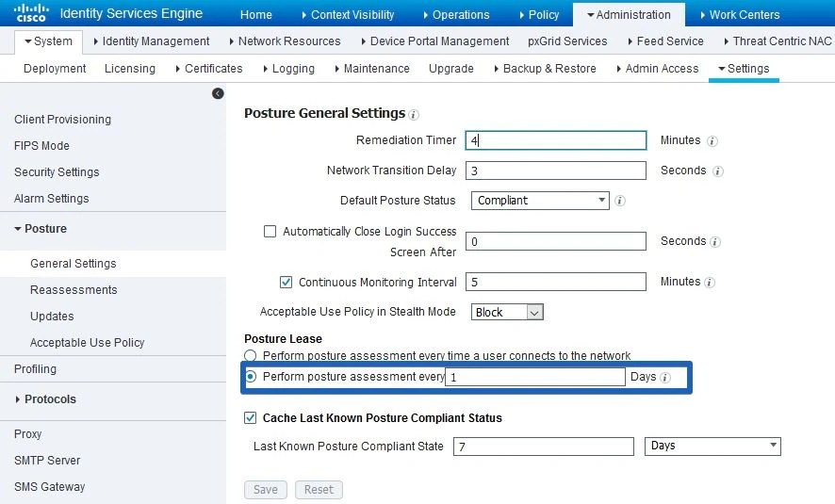Uncheck Continuous Monitoring Interval checkbox

click(x=286, y=282)
